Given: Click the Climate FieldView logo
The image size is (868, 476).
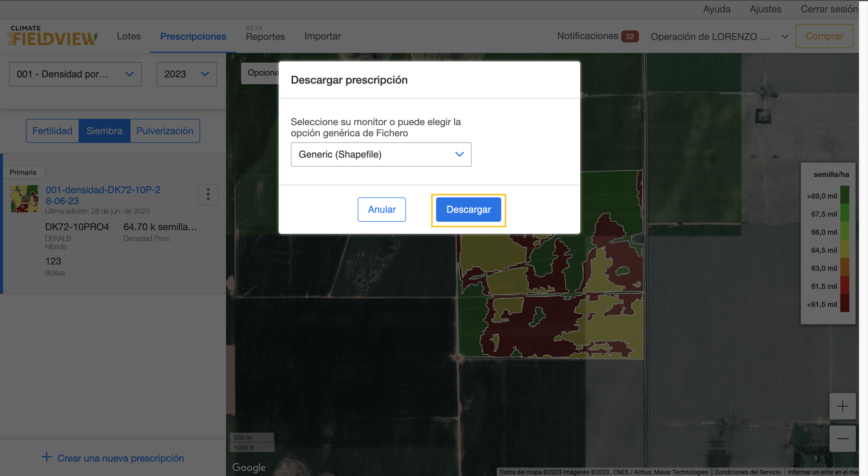Looking at the screenshot, I should coord(52,36).
